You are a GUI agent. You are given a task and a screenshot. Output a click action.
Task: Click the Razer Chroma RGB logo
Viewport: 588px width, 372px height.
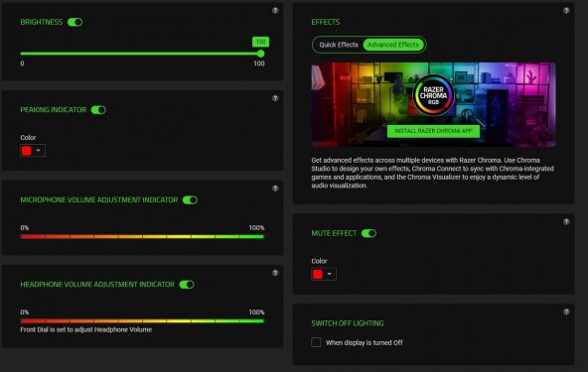[x=433, y=95]
